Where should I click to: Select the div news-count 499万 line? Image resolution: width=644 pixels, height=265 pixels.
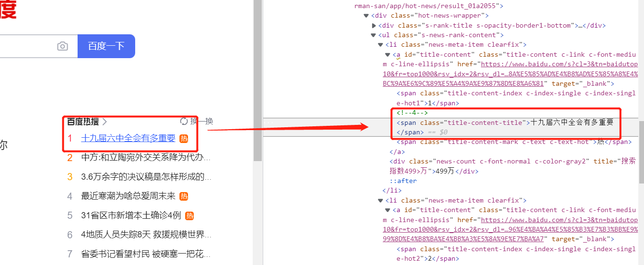click(513, 166)
